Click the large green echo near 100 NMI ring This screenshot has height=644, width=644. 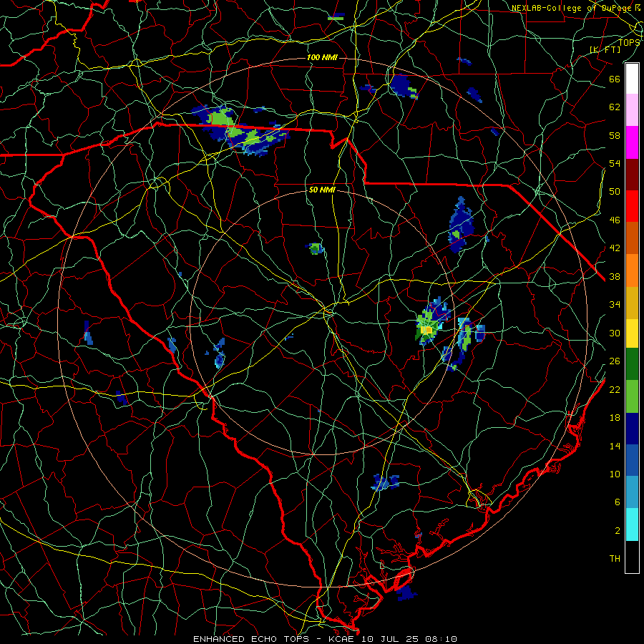tap(221, 119)
